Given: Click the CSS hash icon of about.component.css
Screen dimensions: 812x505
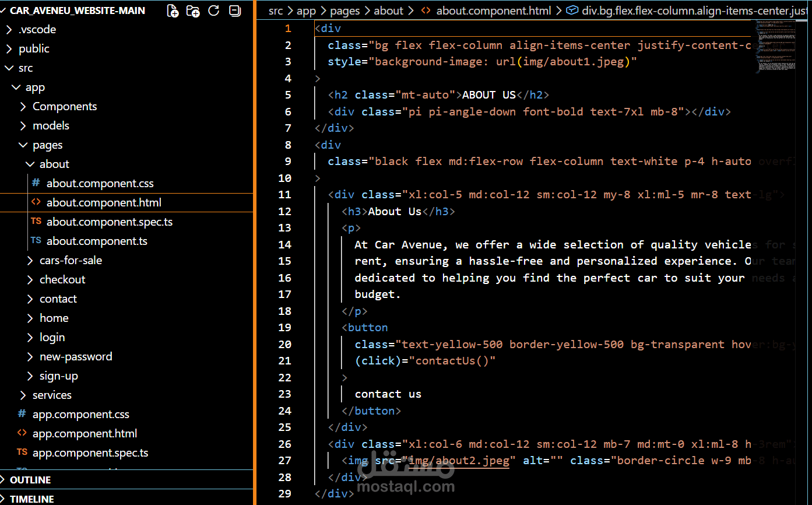Looking at the screenshot, I should [36, 183].
